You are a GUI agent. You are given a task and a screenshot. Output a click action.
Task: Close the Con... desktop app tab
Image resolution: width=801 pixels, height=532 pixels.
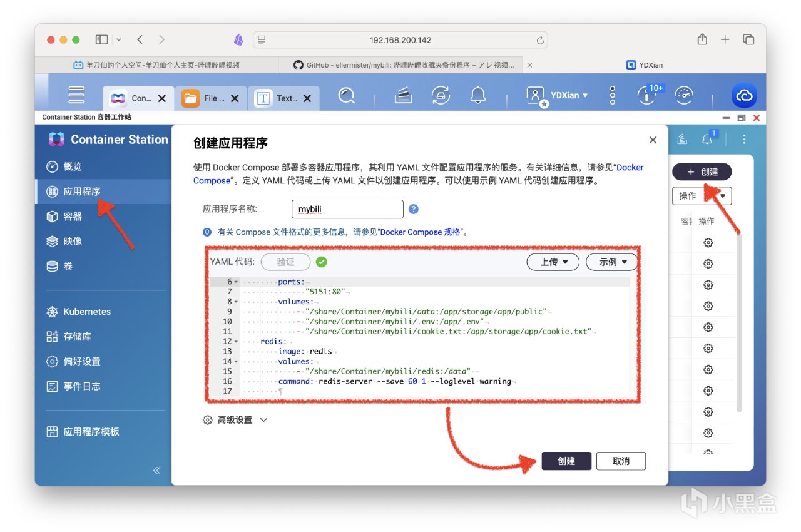(x=162, y=98)
